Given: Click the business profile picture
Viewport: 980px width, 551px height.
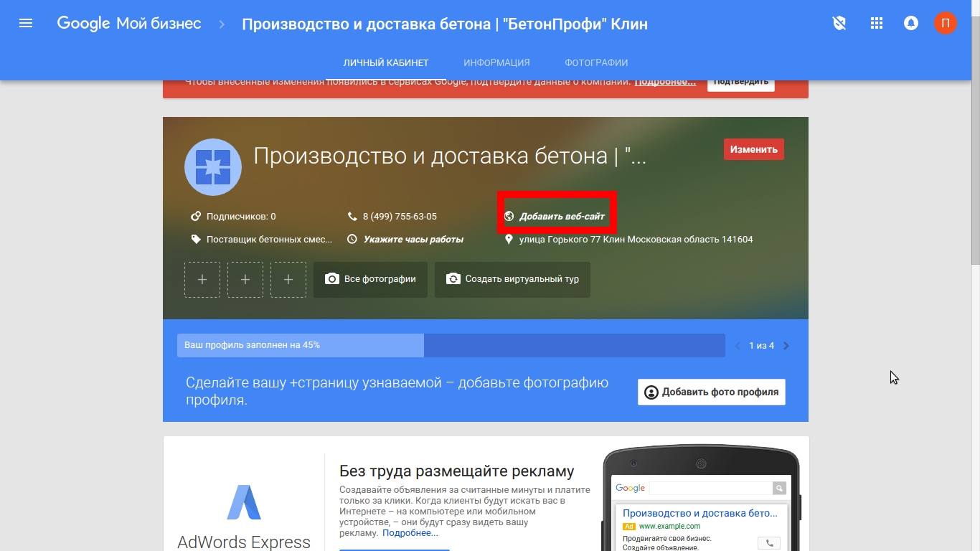Looking at the screenshot, I should [213, 167].
